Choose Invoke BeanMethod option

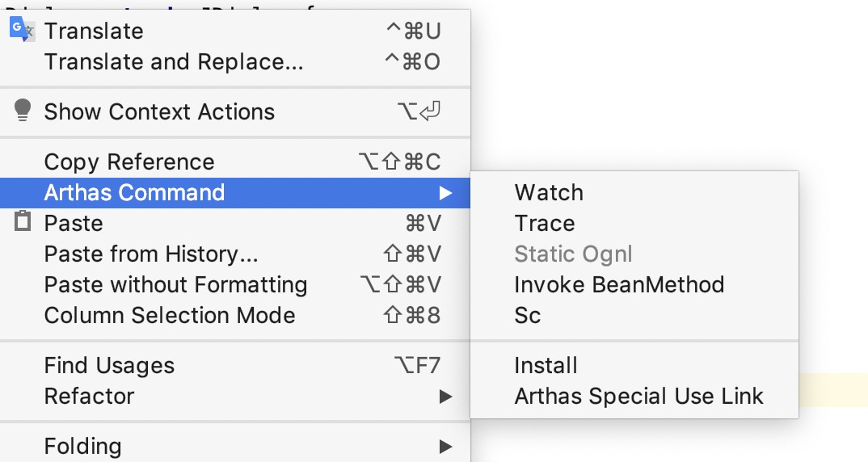click(x=634, y=285)
